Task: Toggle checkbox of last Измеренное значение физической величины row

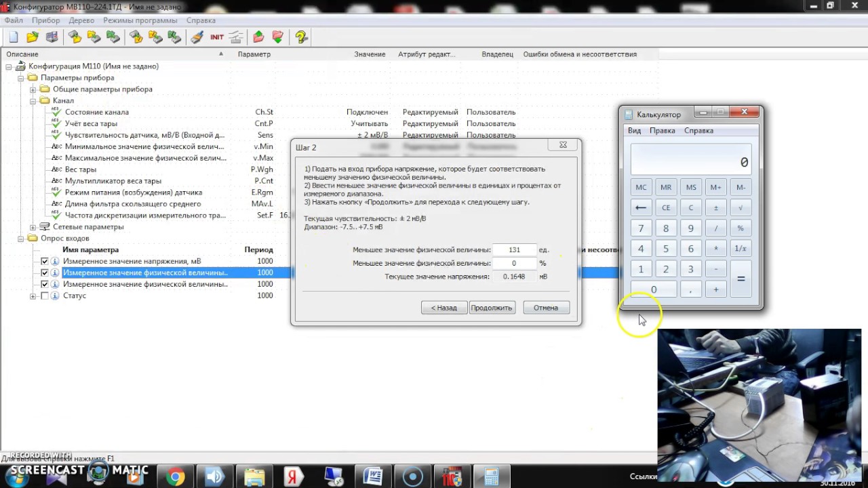Action: click(x=45, y=284)
